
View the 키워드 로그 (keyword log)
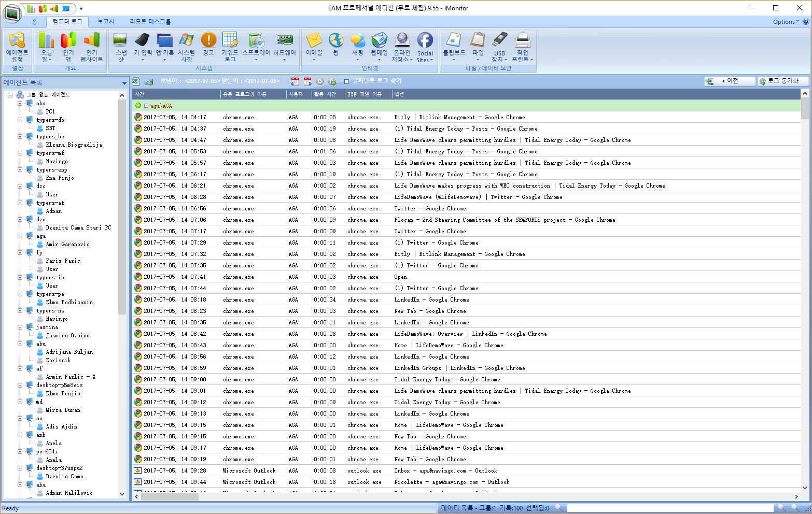pos(230,47)
